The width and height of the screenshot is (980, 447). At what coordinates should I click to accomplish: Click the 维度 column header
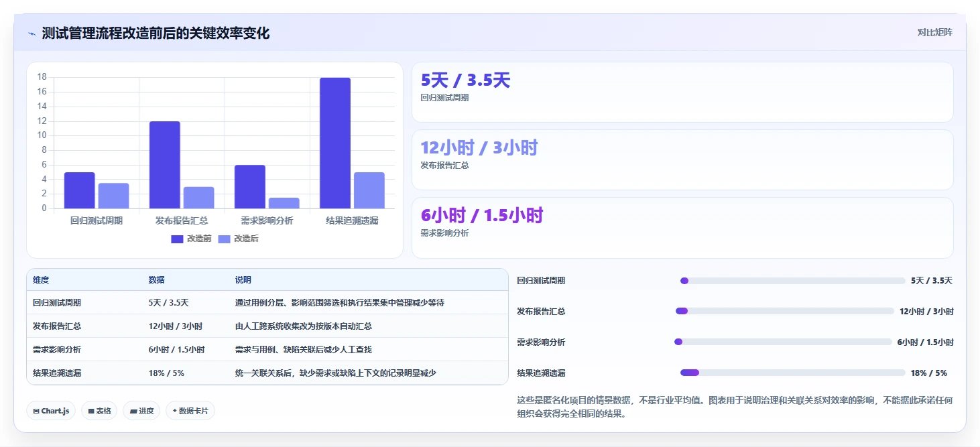click(41, 280)
